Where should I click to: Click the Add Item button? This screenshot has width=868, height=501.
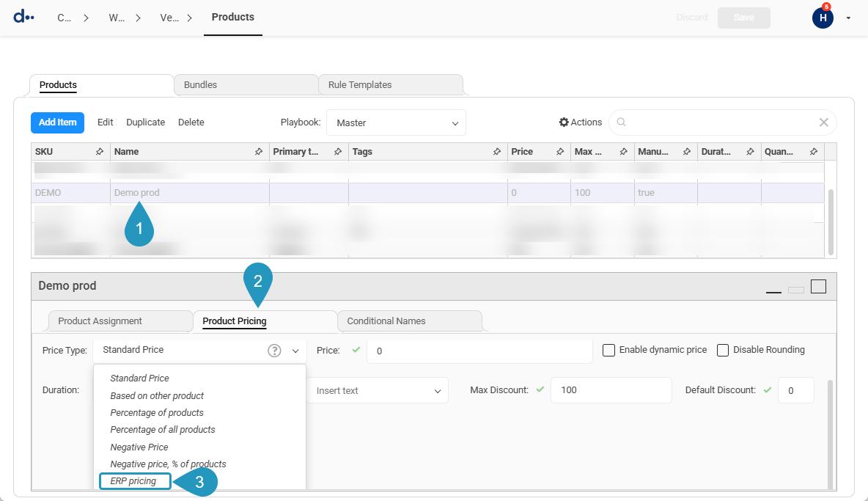[x=58, y=122]
